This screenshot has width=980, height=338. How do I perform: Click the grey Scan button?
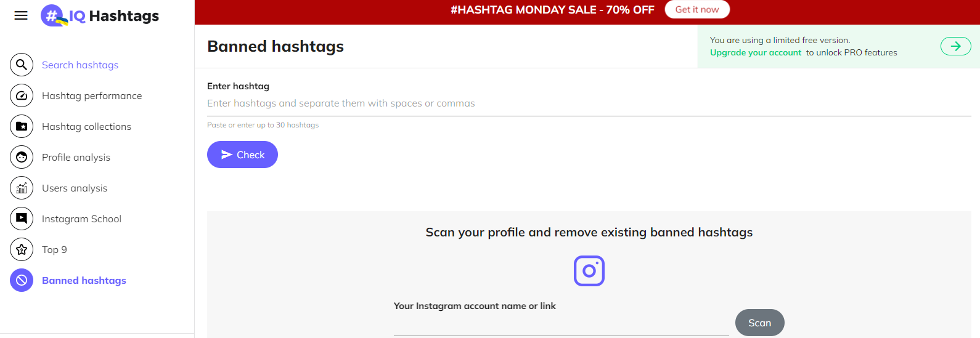click(x=760, y=323)
